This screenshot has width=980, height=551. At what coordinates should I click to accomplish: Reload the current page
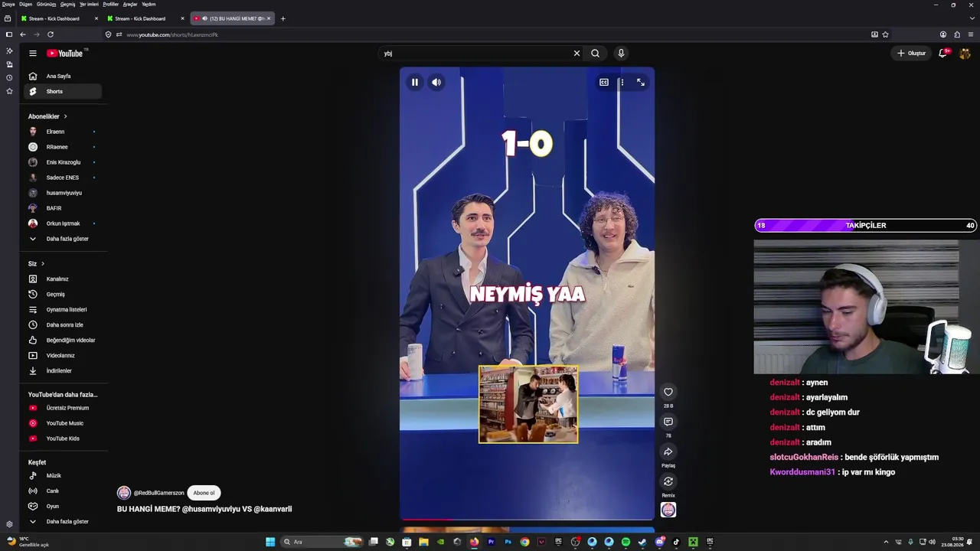click(x=51, y=34)
